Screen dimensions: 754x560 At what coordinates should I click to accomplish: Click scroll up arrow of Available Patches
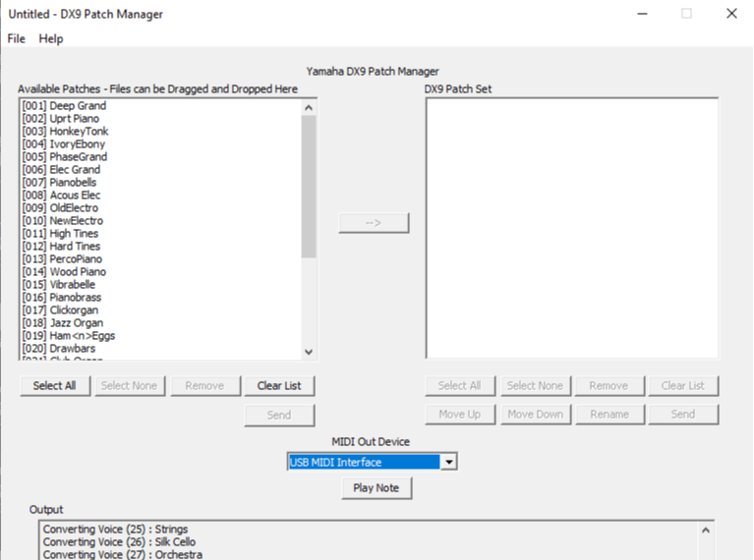pos(309,108)
